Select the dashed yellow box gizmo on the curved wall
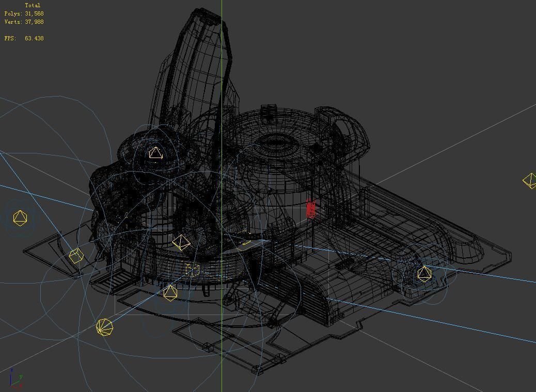Image resolution: width=536 pixels, height=392 pixels. pyautogui.click(x=193, y=270)
